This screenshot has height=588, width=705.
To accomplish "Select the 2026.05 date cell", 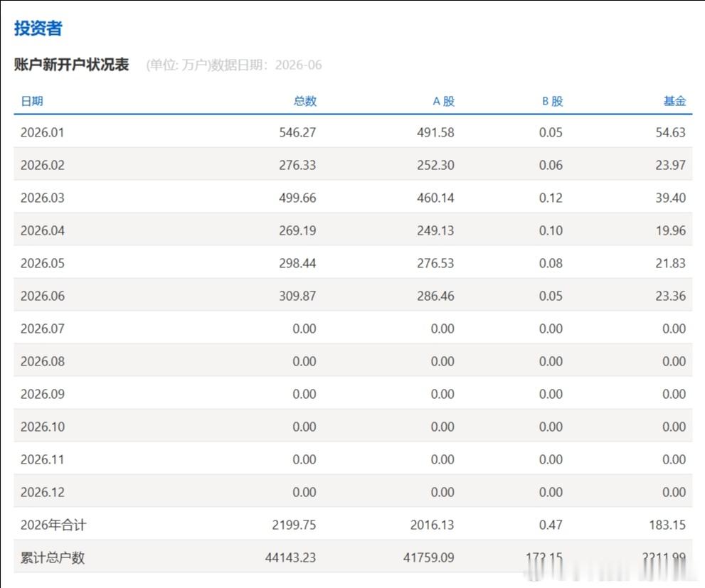I will pyautogui.click(x=42, y=263).
